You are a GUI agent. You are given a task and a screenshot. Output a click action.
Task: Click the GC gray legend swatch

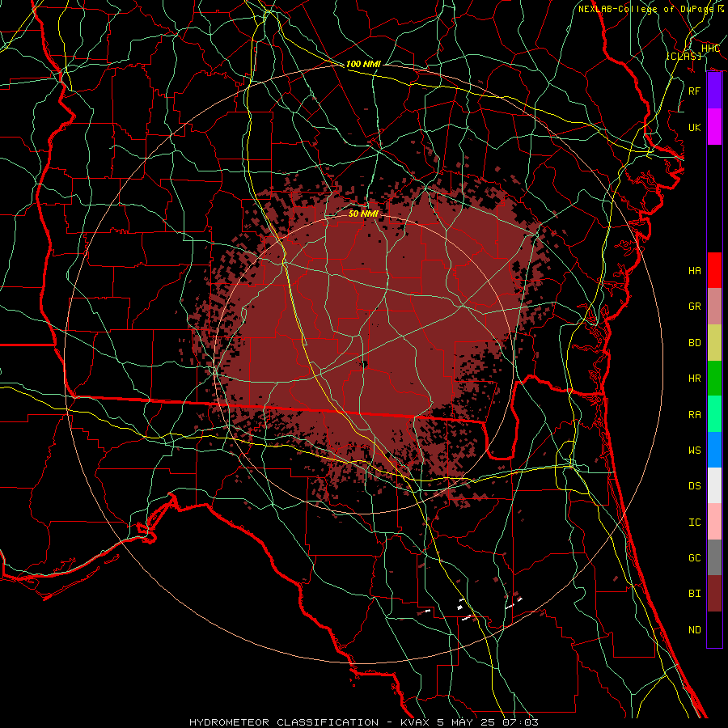(x=714, y=557)
